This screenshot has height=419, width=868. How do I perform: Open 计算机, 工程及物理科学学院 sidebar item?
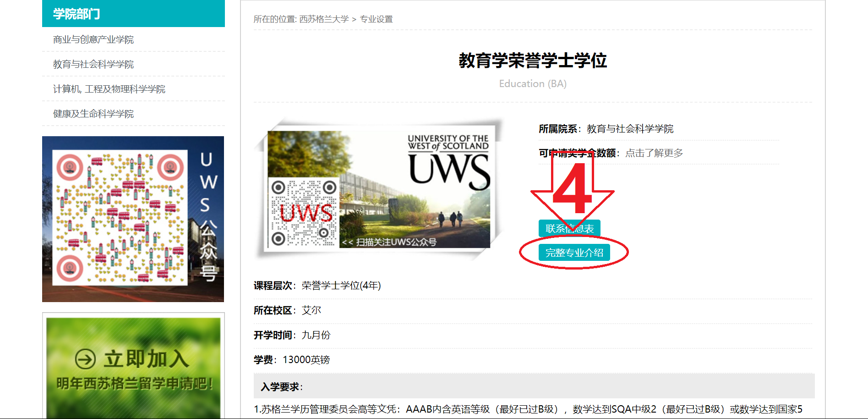point(109,89)
